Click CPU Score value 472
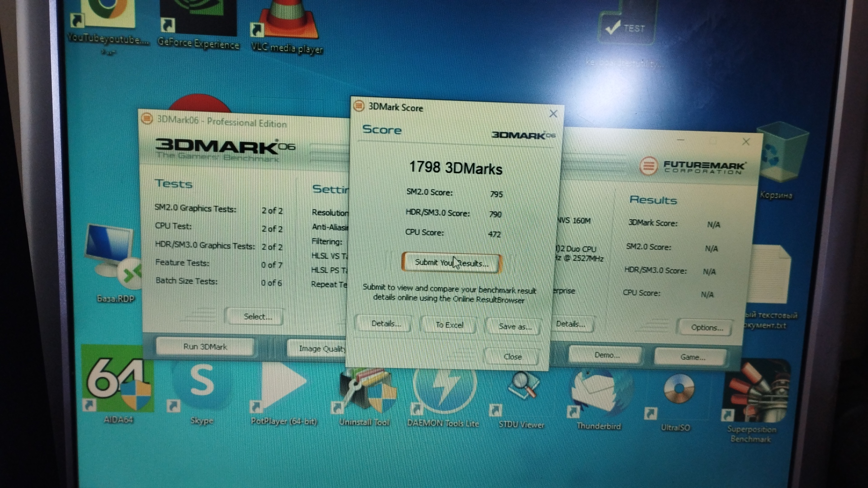 pos(494,234)
